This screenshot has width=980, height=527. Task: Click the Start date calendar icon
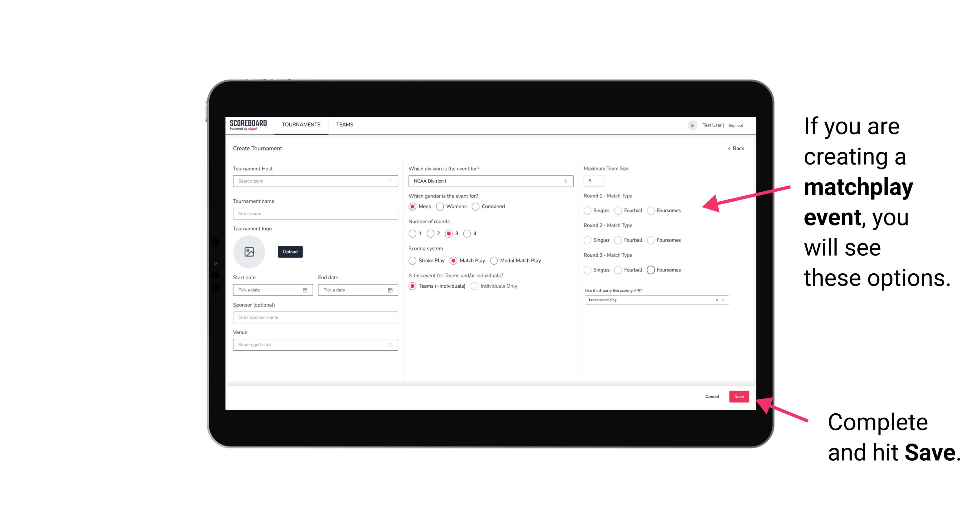pyautogui.click(x=305, y=290)
